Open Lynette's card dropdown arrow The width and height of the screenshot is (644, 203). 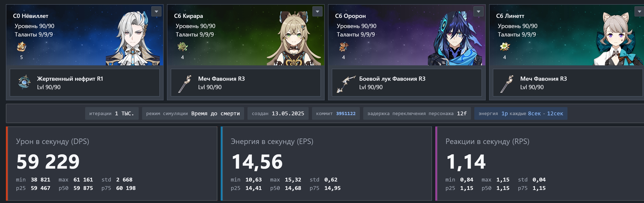pyautogui.click(x=639, y=12)
